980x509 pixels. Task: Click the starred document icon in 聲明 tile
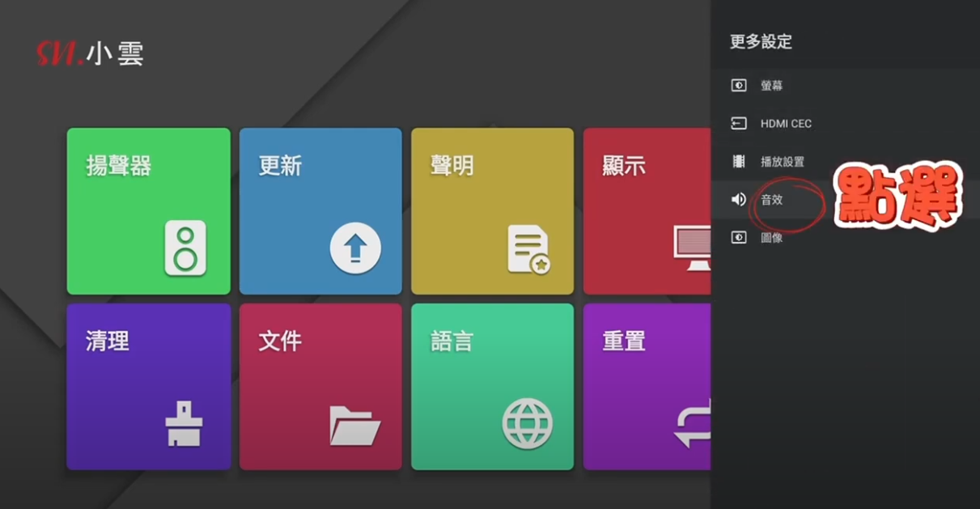tap(528, 249)
